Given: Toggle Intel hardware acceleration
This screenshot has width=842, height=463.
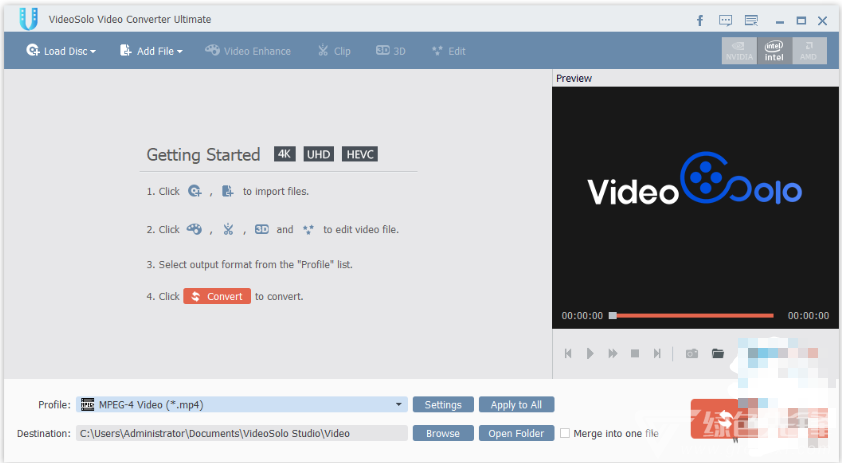Looking at the screenshot, I should 774,50.
